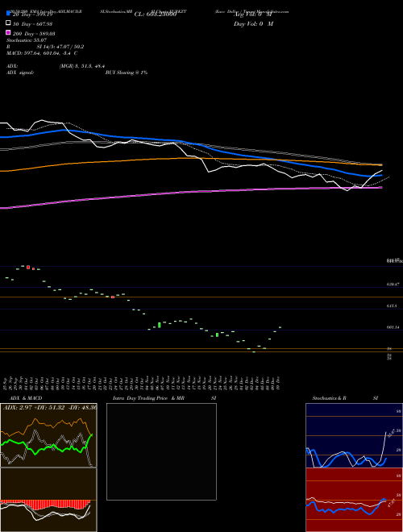Click the 'ADX & MACD' panel title

pos(26,398)
